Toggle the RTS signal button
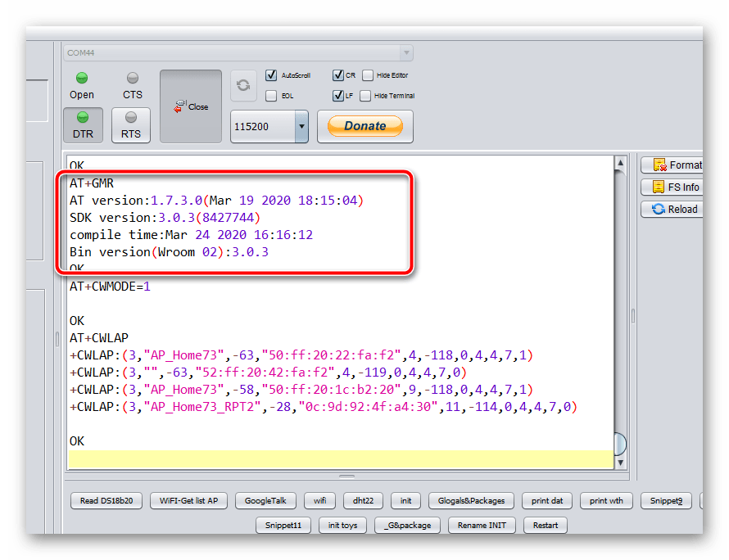The image size is (729, 560). coord(131,124)
